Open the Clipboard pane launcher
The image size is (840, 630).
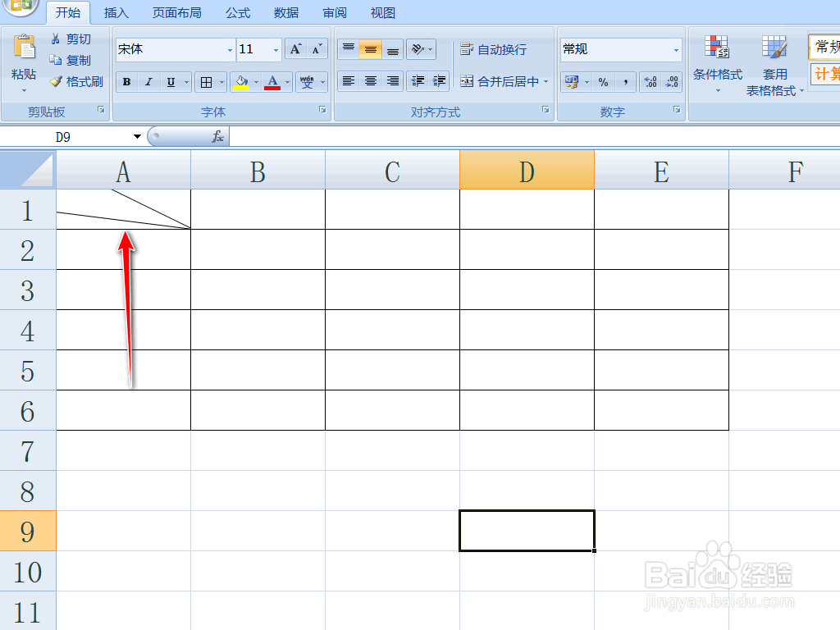coord(101,109)
